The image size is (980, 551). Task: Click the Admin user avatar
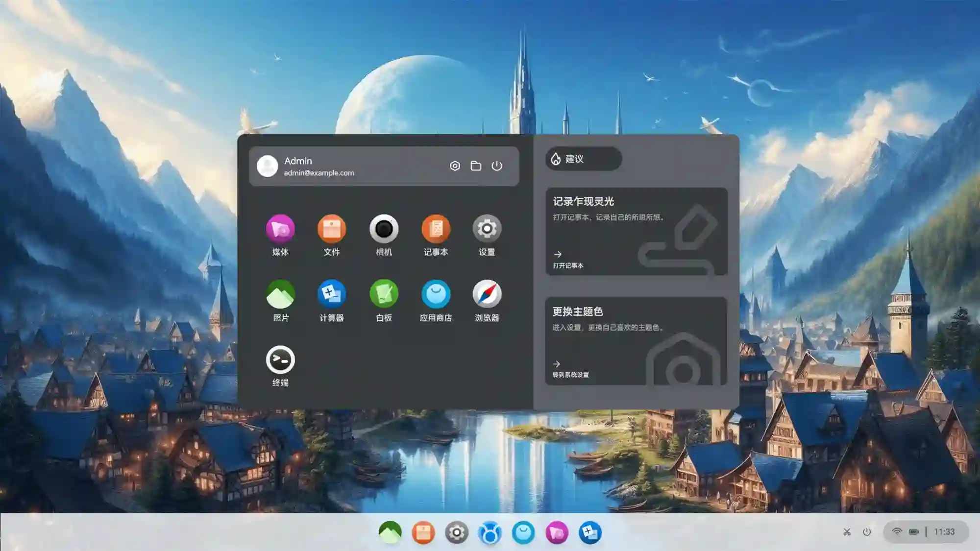[268, 166]
